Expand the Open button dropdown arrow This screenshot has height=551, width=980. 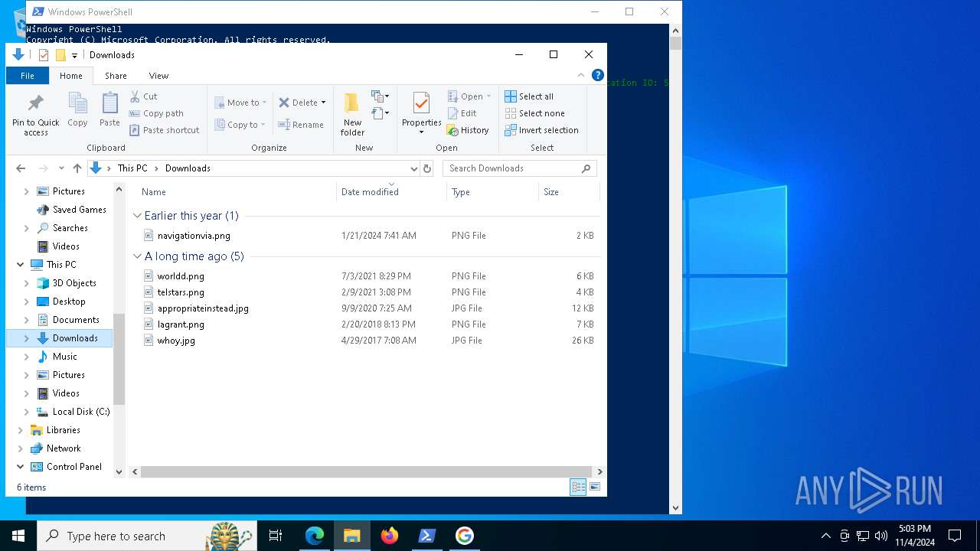pyautogui.click(x=488, y=96)
